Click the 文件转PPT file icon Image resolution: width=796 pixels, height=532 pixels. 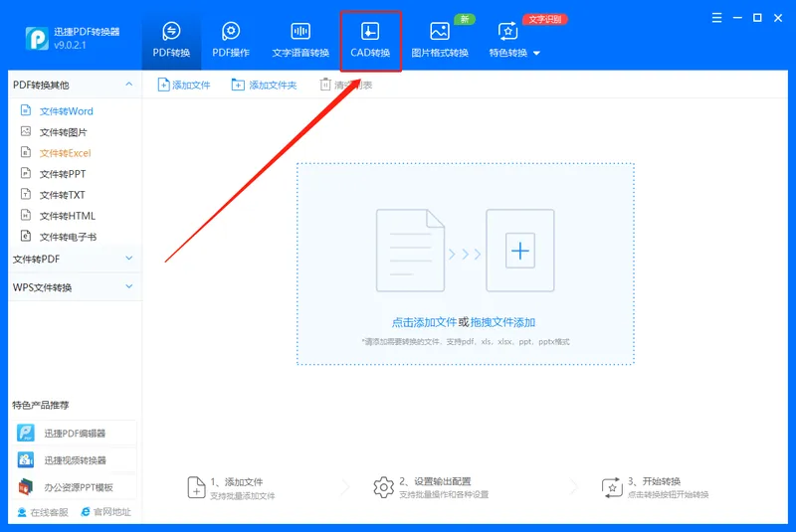[x=26, y=173]
